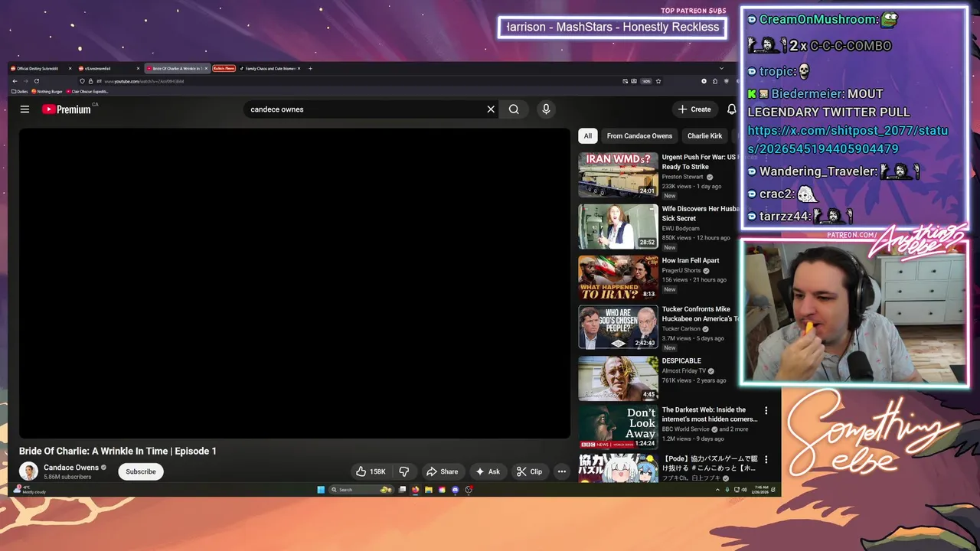
Task: Open more actions under the video player
Action: pos(561,471)
